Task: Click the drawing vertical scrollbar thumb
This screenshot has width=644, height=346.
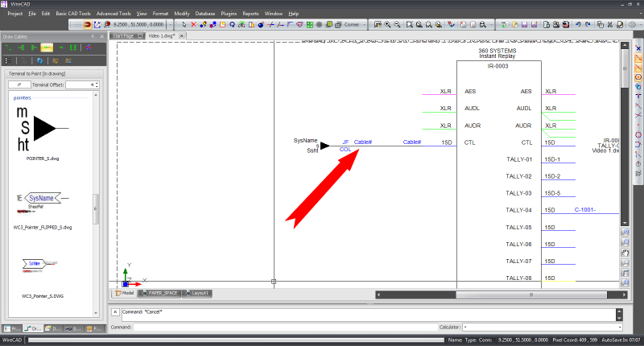Action: pos(625,68)
